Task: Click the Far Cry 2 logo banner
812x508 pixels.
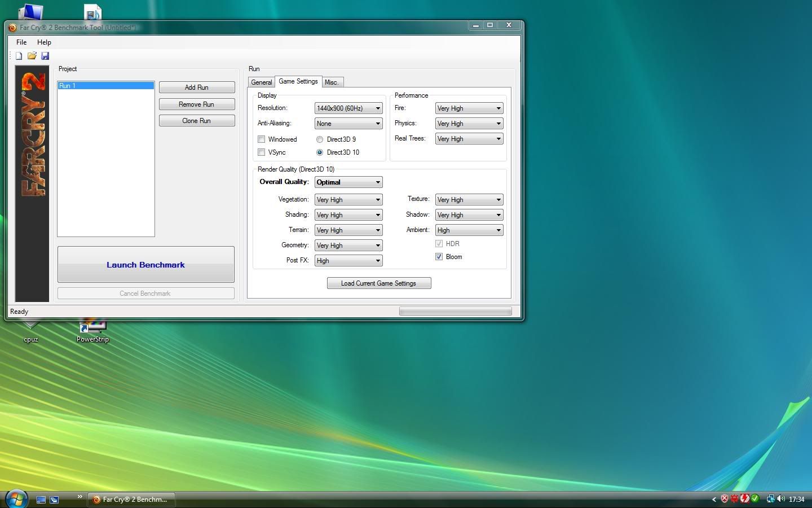Action: (32, 183)
